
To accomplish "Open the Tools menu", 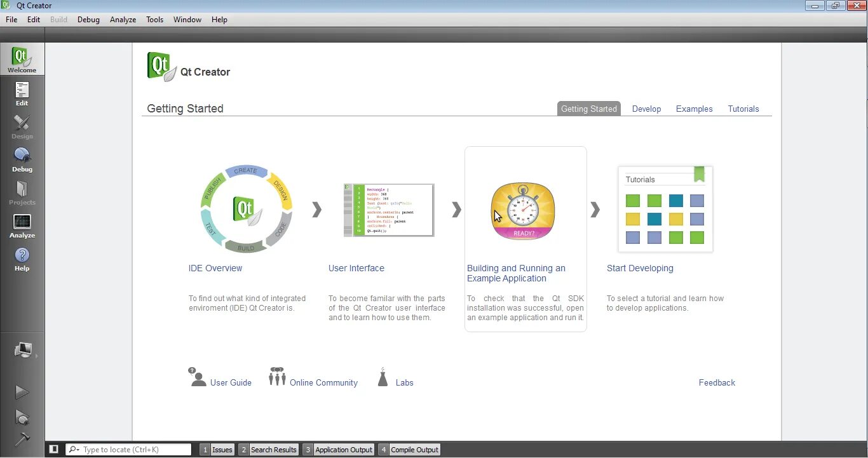I will (155, 20).
